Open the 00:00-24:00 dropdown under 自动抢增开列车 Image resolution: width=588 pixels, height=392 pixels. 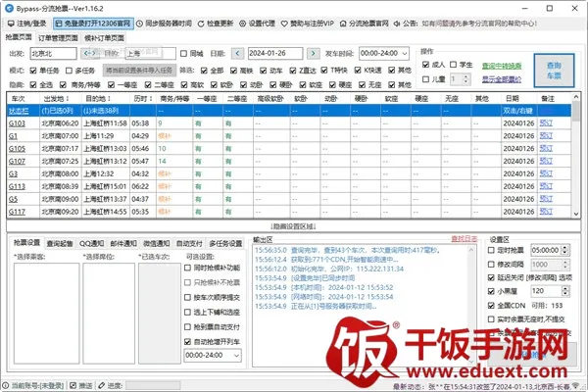[236, 355]
